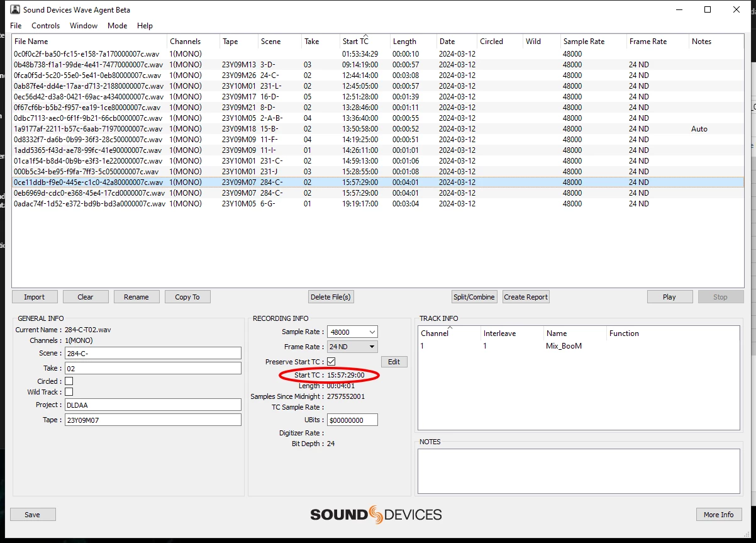Click the Length column header

point(413,42)
